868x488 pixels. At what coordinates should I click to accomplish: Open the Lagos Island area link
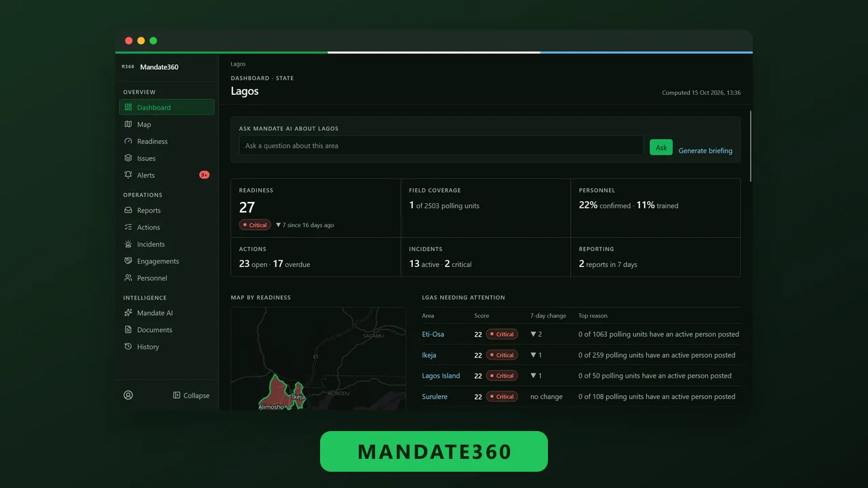click(x=441, y=375)
